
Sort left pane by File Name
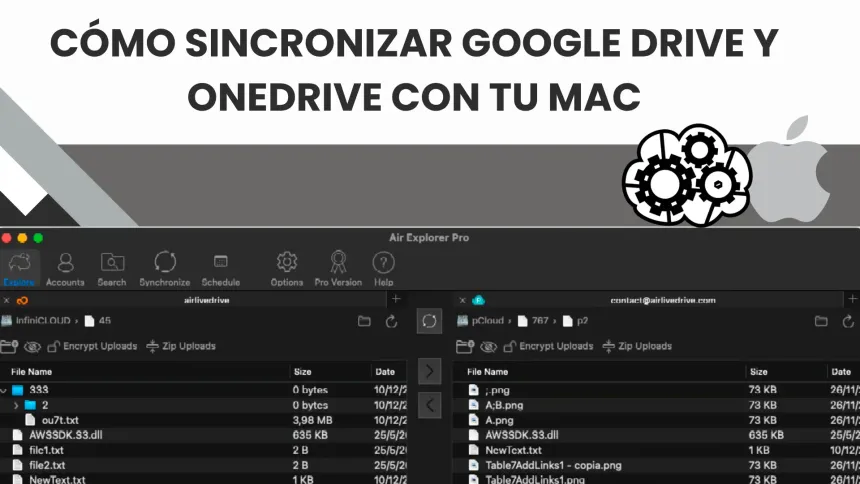click(31, 372)
